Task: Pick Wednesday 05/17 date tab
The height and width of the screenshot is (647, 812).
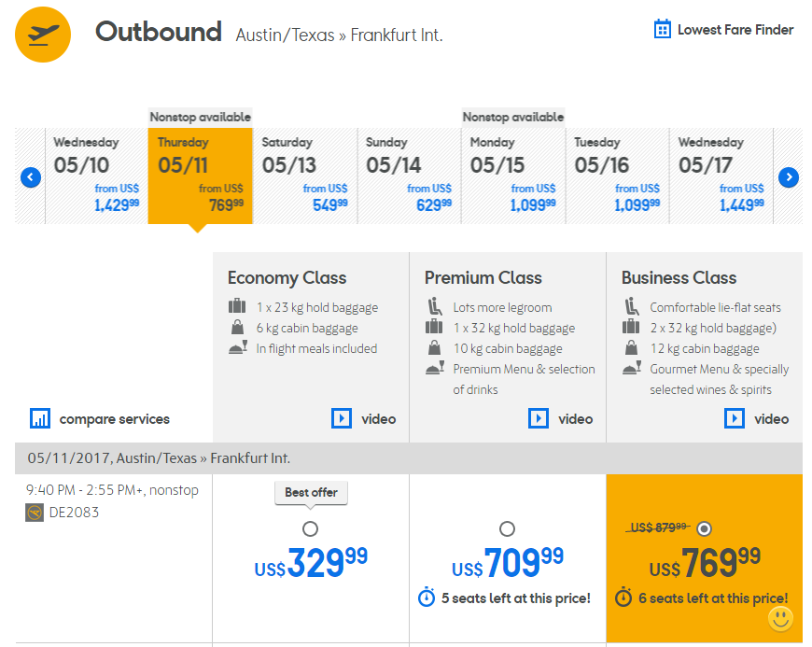Action: point(721,176)
